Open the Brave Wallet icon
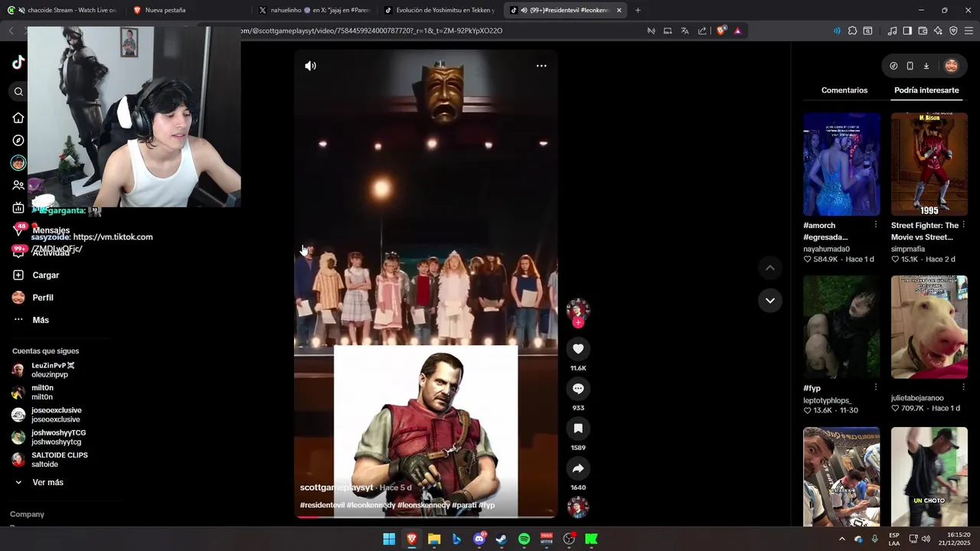 tap(923, 31)
